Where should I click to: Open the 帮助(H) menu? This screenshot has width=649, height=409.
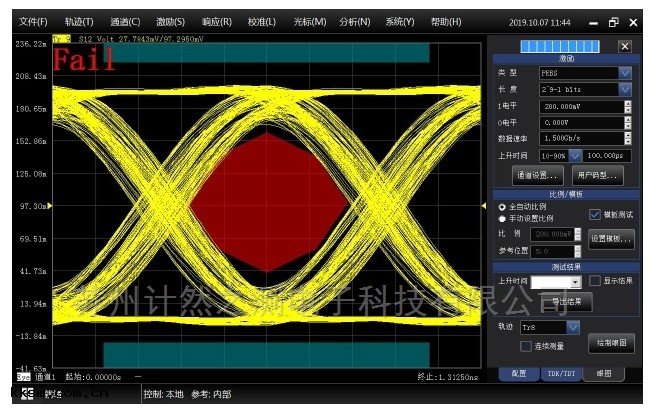click(446, 22)
